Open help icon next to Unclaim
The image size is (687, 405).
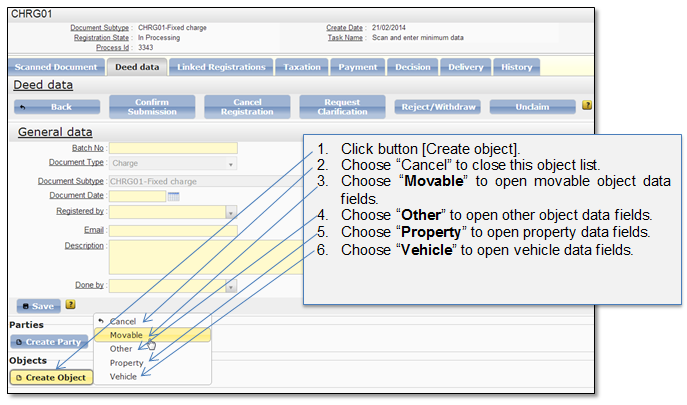[587, 105]
